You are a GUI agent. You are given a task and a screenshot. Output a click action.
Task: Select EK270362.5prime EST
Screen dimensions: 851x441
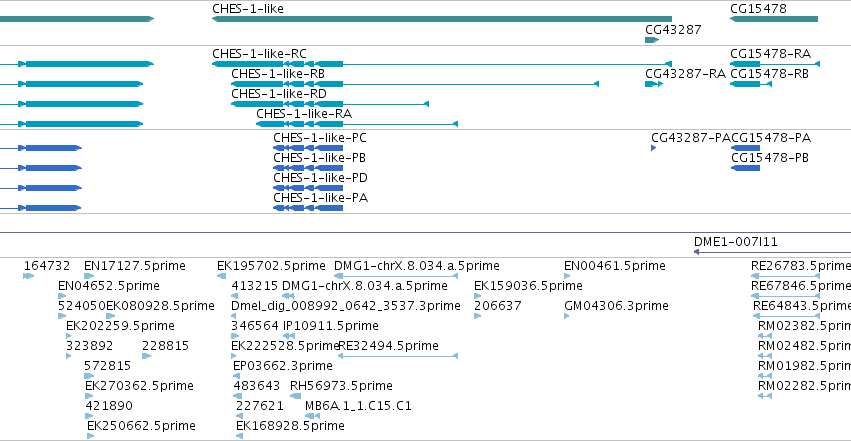point(89,397)
